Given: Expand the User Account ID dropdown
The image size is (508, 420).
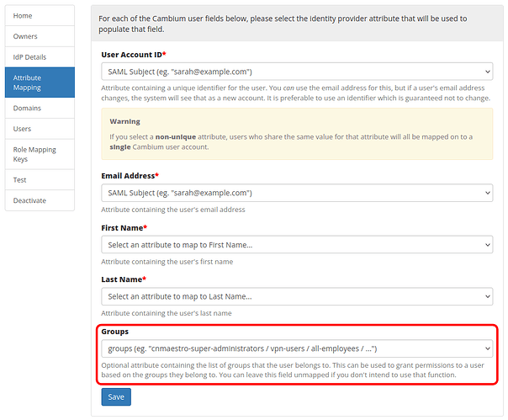Looking at the screenshot, I should tap(296, 72).
